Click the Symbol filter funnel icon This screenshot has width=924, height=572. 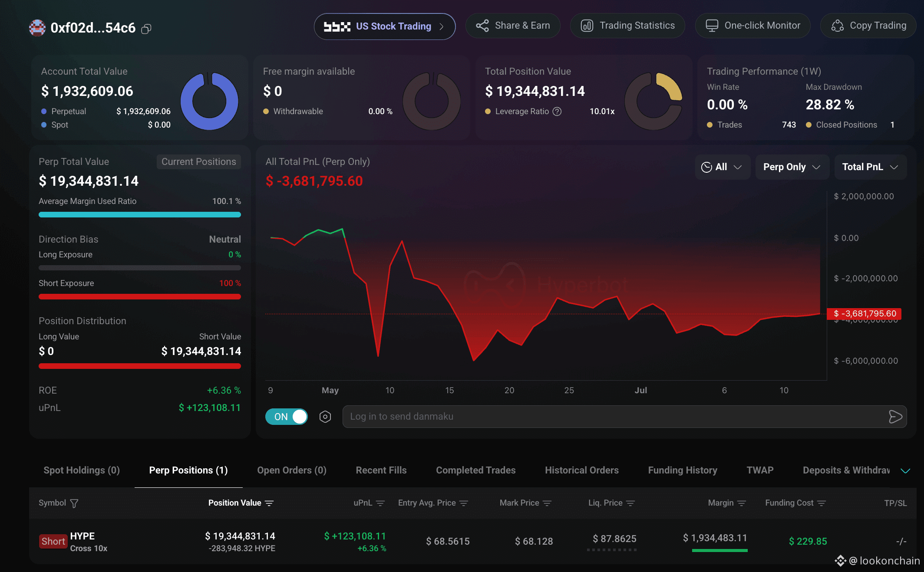coord(74,503)
